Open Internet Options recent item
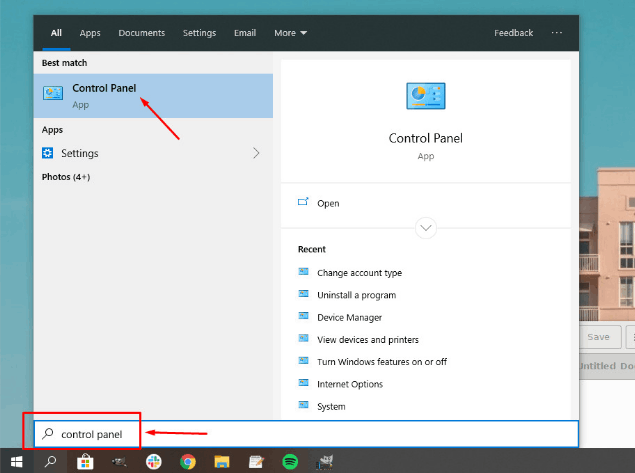Screen dimensions: 635x473 [x=350, y=384]
